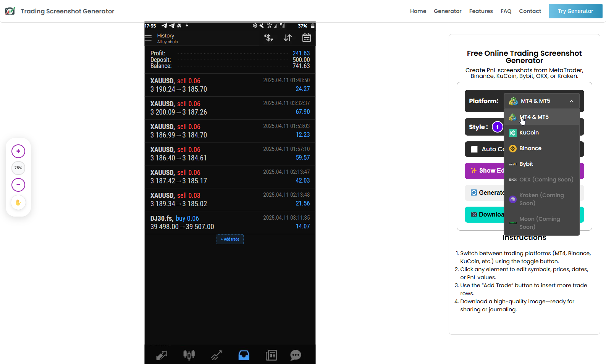Select style number 1 circle
Image resolution: width=606 pixels, height=364 pixels.
click(498, 127)
